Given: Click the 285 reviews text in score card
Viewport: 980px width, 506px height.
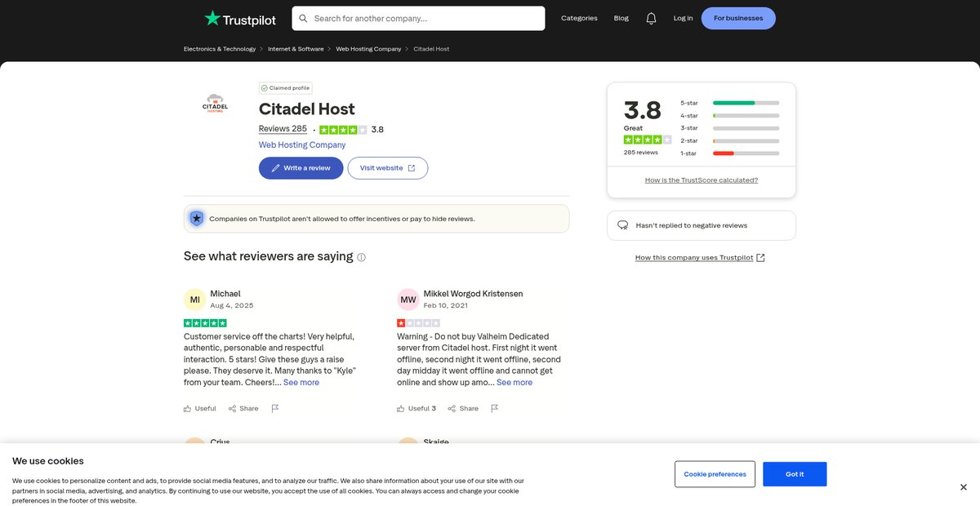Looking at the screenshot, I should [641, 153].
